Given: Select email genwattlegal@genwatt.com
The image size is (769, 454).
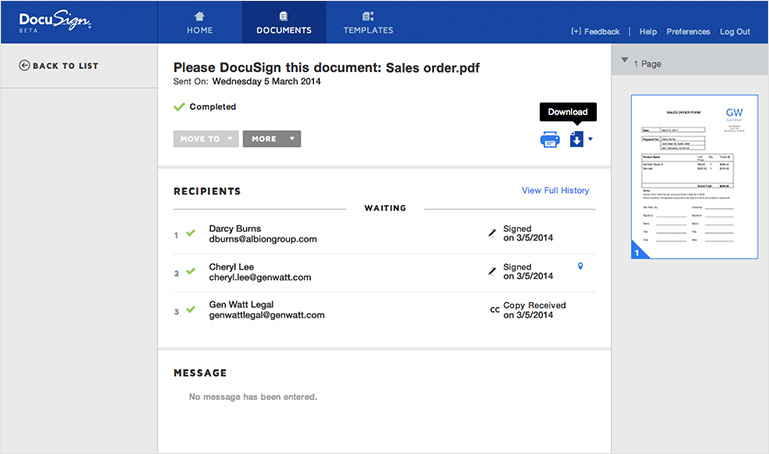Looking at the screenshot, I should [x=267, y=315].
